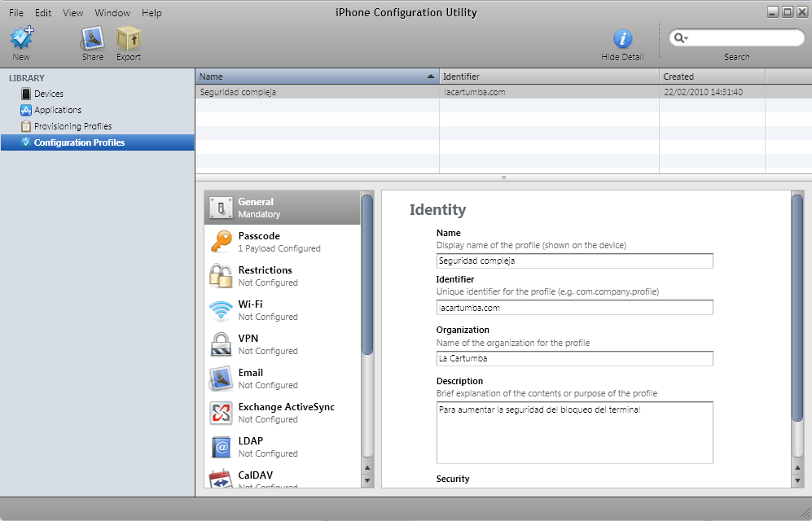Image resolution: width=812 pixels, height=521 pixels.
Task: Select Provisioning Profiles in the sidebar
Action: [98, 126]
